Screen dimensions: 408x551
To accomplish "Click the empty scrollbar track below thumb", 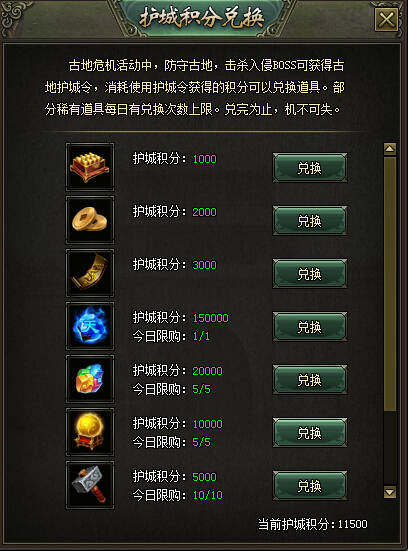I will 390,448.
